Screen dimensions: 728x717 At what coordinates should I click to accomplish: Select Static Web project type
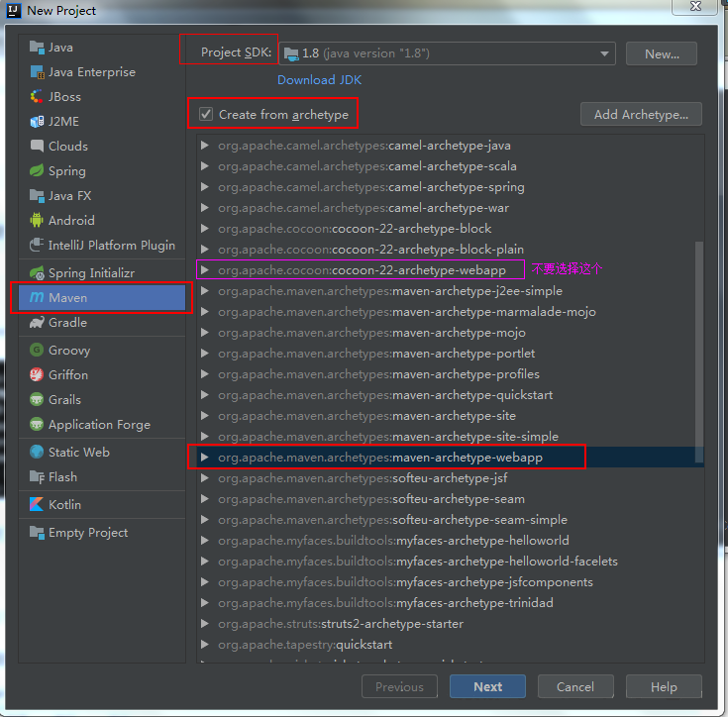pos(102,452)
